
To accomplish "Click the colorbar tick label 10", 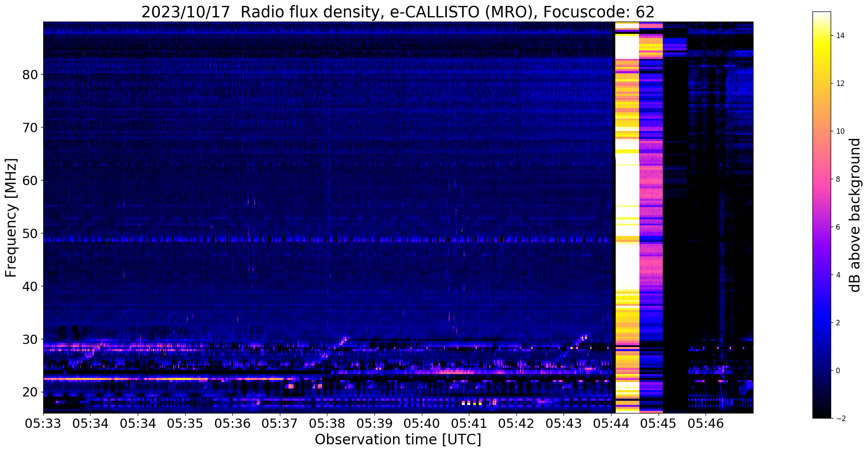I will pos(839,131).
